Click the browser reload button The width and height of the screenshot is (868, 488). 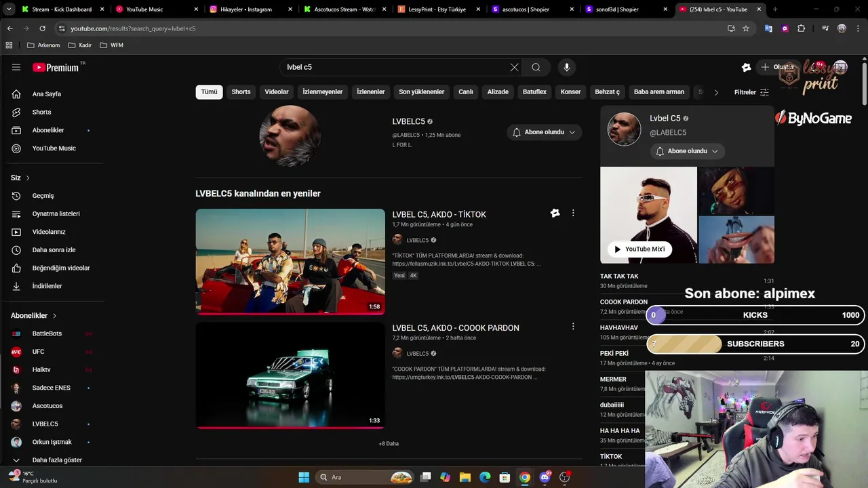pos(42,28)
